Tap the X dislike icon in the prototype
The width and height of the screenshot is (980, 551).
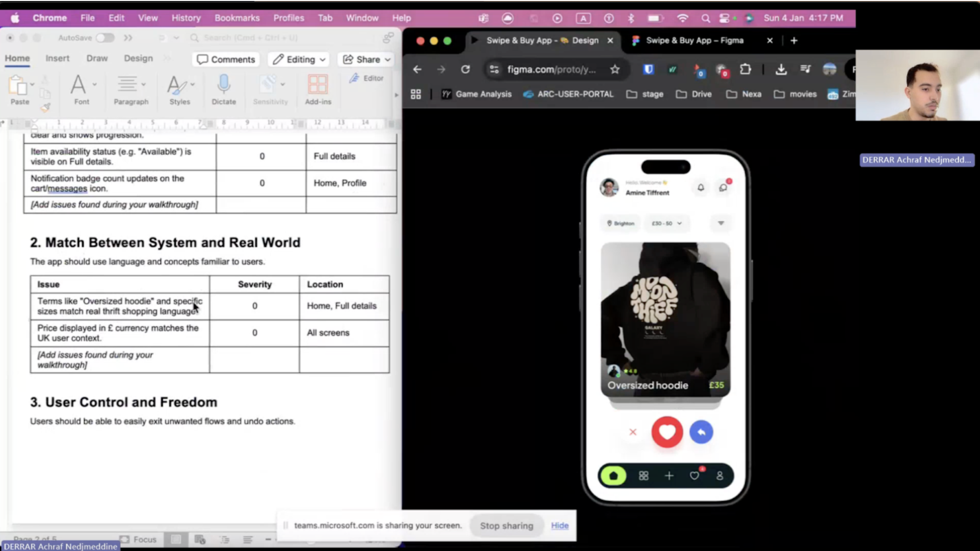633,432
